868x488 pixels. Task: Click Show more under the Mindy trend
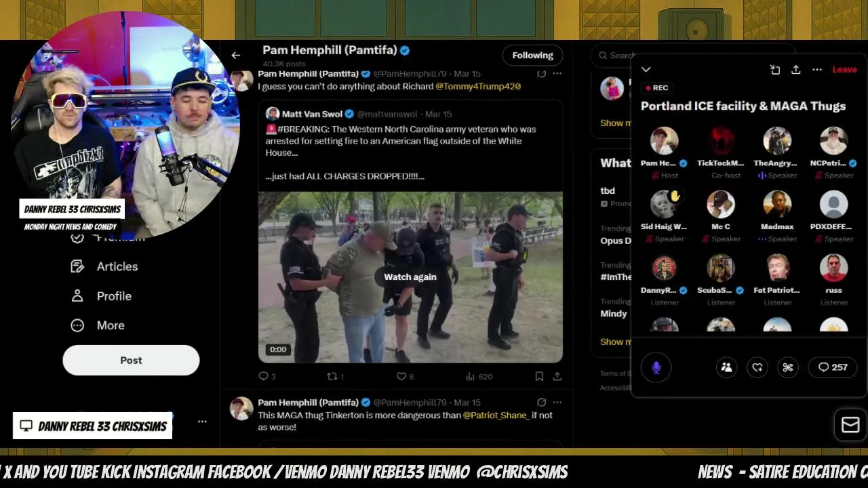(x=616, y=342)
